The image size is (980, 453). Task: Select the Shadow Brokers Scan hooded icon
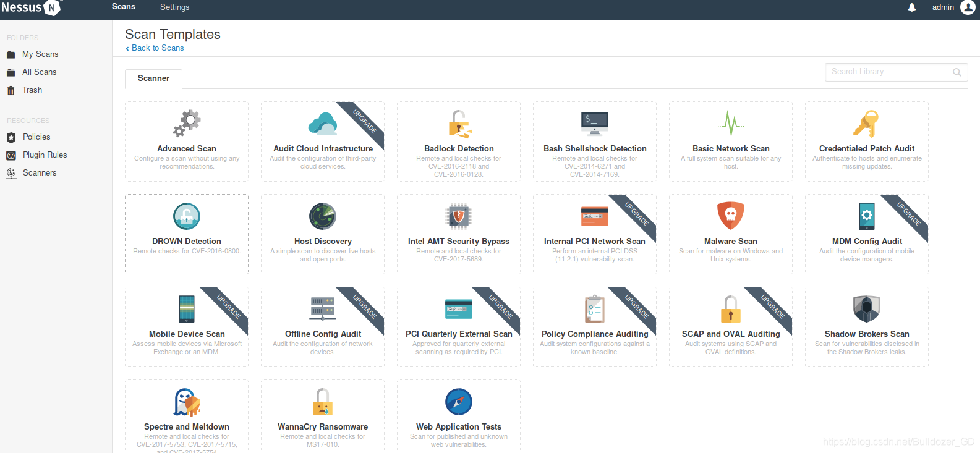click(x=867, y=309)
